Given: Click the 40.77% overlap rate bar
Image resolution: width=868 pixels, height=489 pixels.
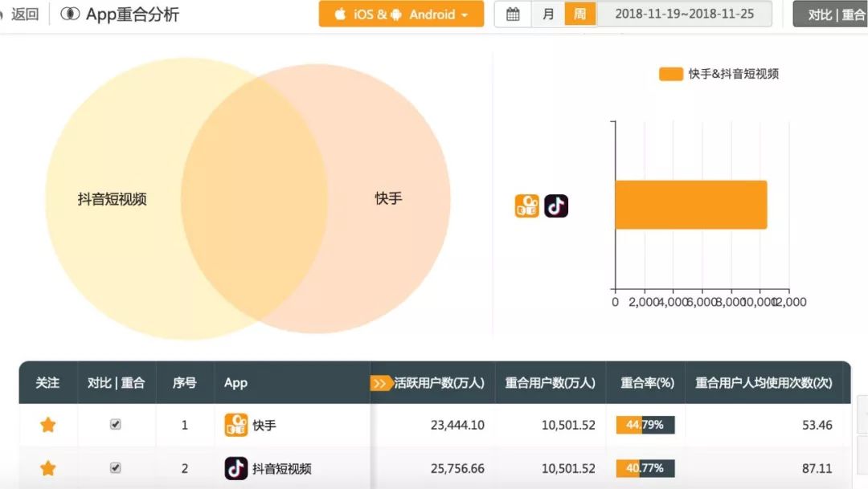Looking at the screenshot, I should click(645, 469).
